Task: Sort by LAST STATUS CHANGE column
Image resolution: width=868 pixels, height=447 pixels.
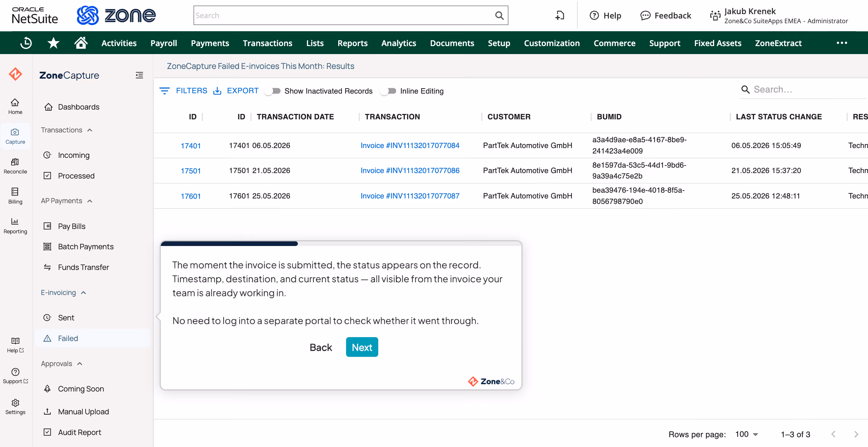Action: point(779,117)
